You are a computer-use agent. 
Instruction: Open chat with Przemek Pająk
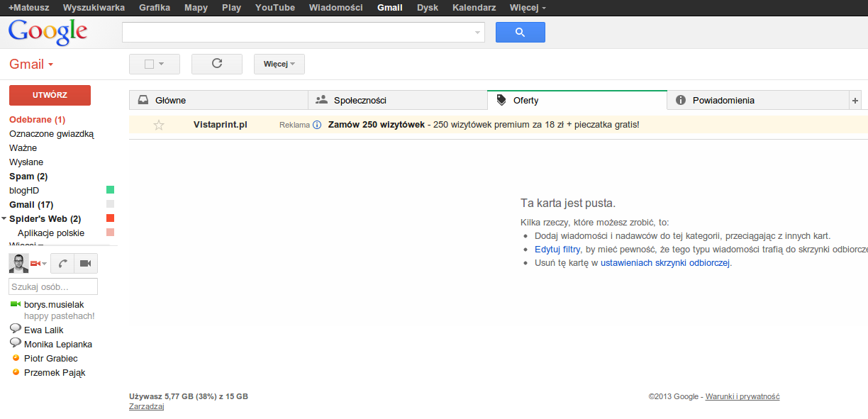pos(55,373)
